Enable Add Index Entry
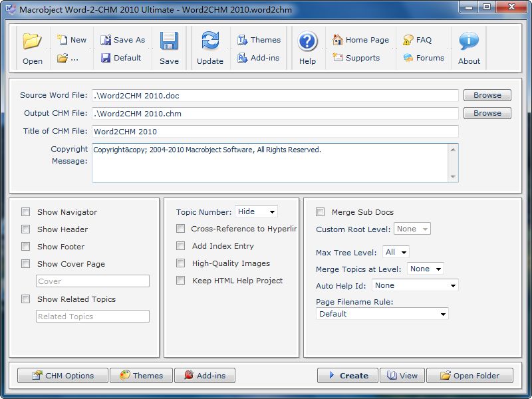 tap(180, 246)
